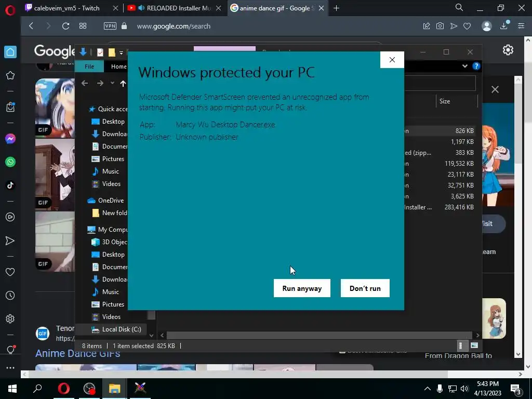Open first anime GIF thumbnail
The height and width of the screenshot is (399, 532).
coord(55,108)
